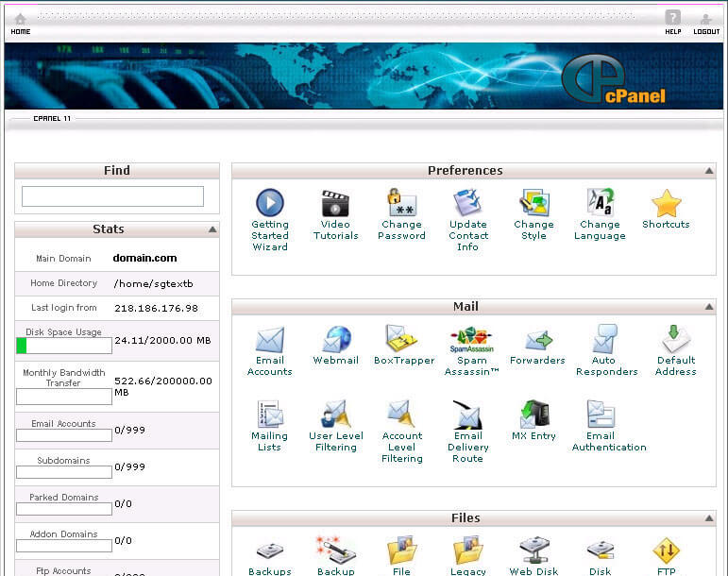Open the Default Address icon
This screenshot has width=728, height=576.
pos(675,339)
